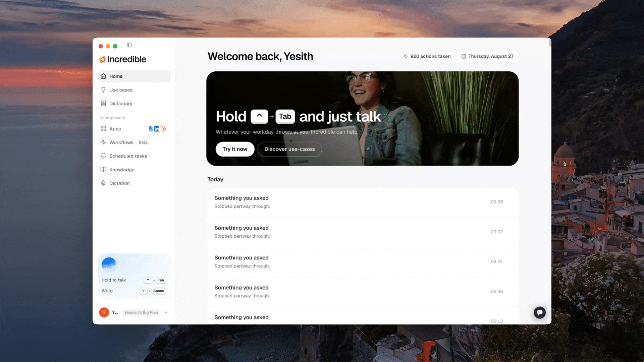This screenshot has height=362, width=644.
Task: Click the Yesman's Big Plan badge
Action: [x=141, y=312]
